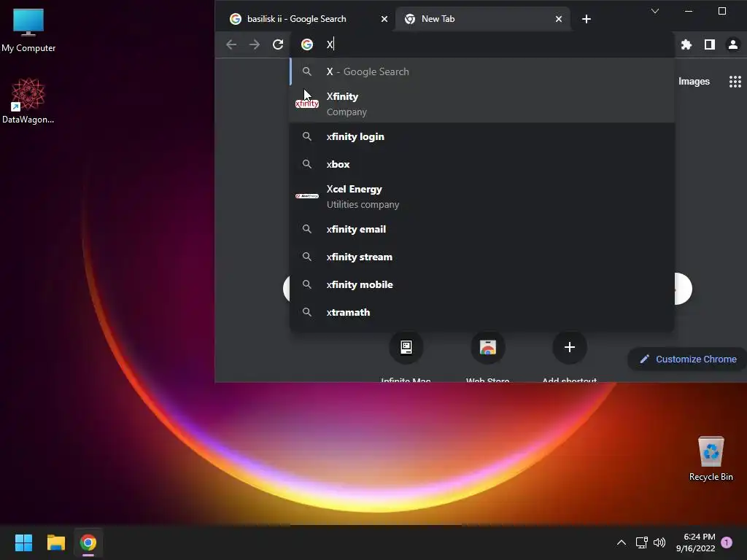Click the Customize Chrome button
This screenshot has width=747, height=560.
pyautogui.click(x=687, y=359)
